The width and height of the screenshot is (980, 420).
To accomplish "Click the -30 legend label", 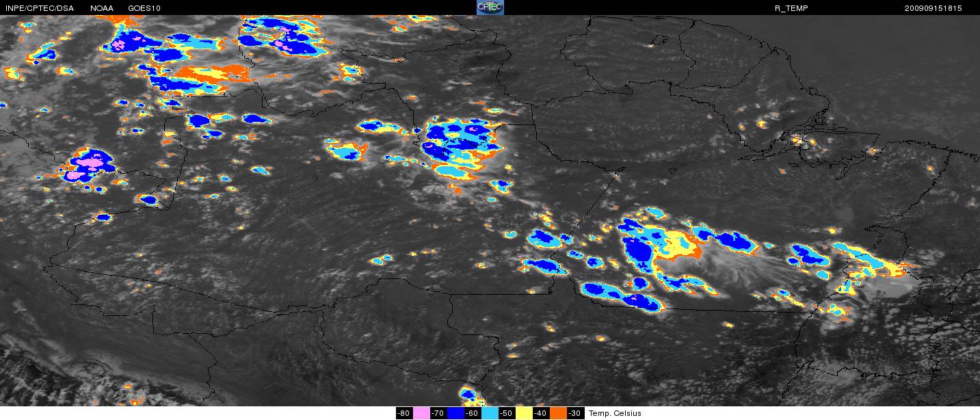I will point(576,413).
